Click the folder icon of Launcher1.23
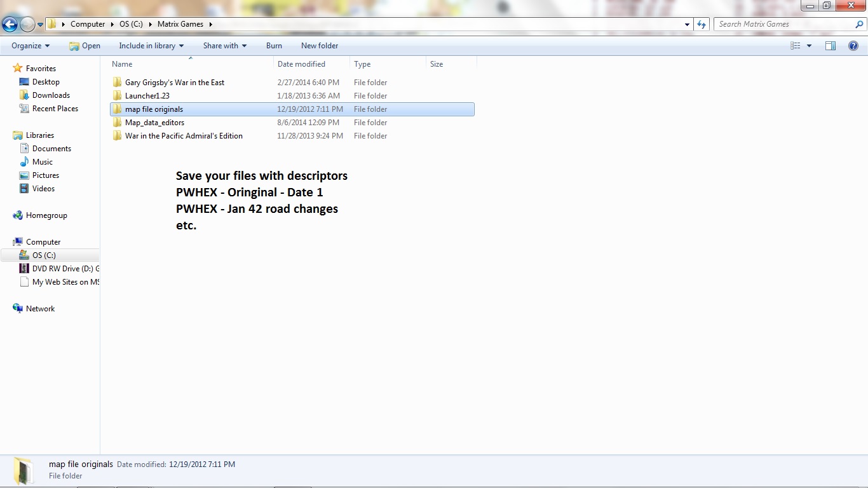Screen dimensions: 868x488 click(117, 96)
